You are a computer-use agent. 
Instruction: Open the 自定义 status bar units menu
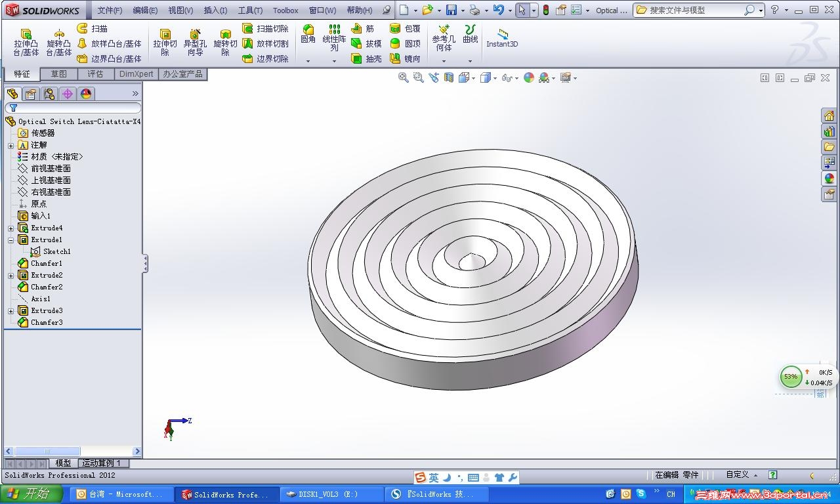tap(742, 474)
